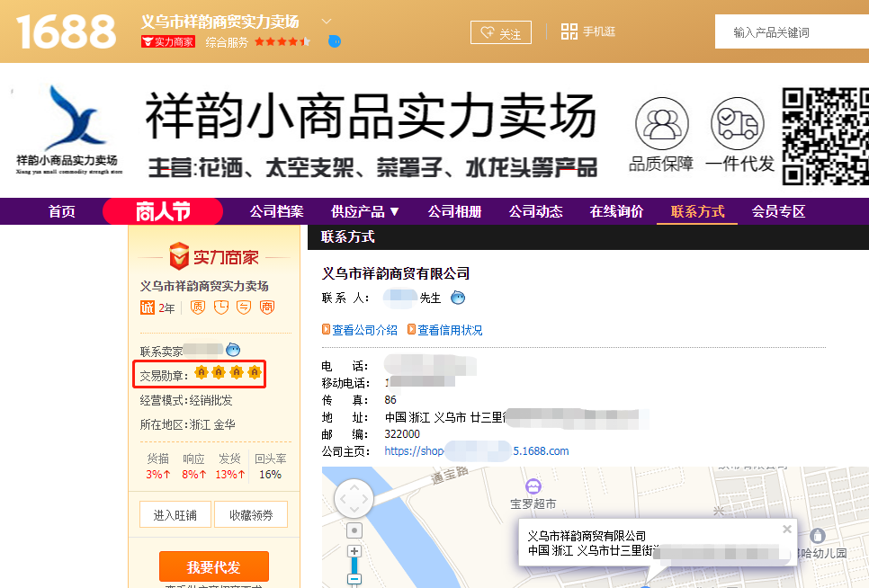Screen dimensions: 869x588
Task: Click the map locate dot button
Action: click(354, 530)
